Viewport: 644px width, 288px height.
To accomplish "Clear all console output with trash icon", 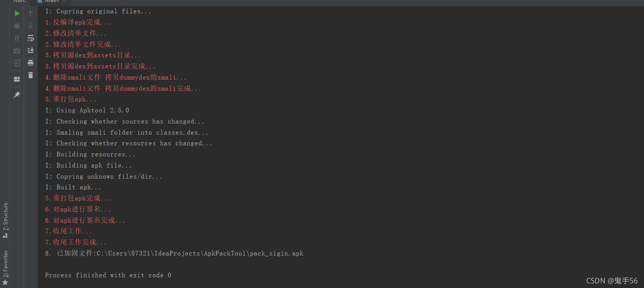I will tap(31, 75).
